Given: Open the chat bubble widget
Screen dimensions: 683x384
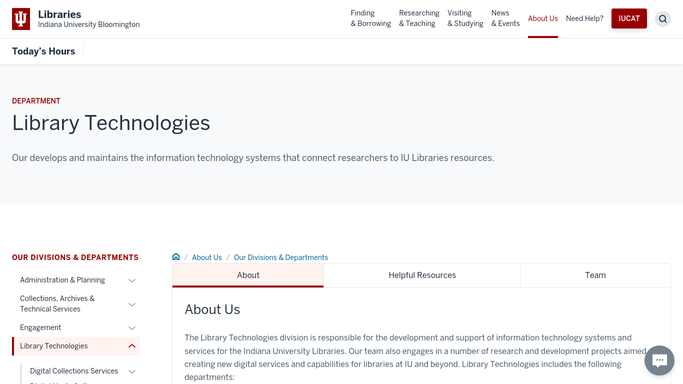Looking at the screenshot, I should 659,360.
